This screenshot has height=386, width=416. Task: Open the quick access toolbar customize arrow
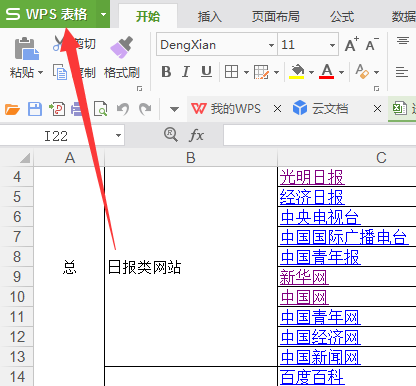[174, 109]
